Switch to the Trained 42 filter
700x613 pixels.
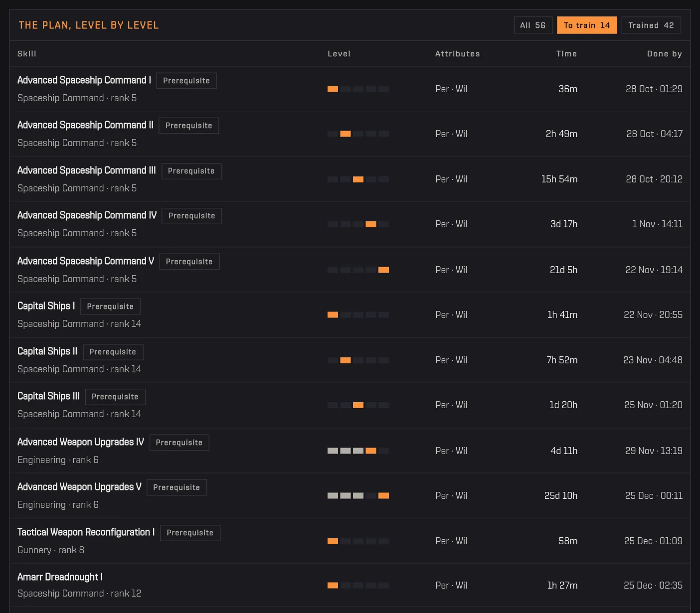[651, 25]
